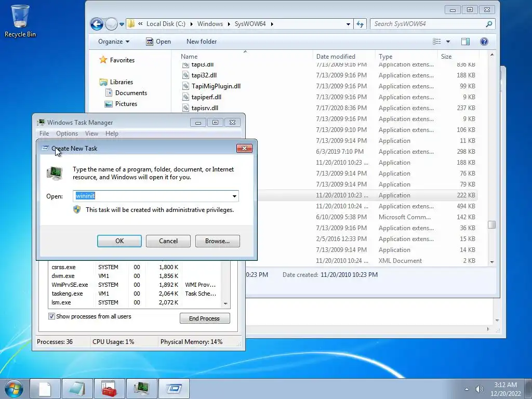Screen dimensions: 532x399
Task: Toggle Show processes from all users
Action: tap(51, 316)
